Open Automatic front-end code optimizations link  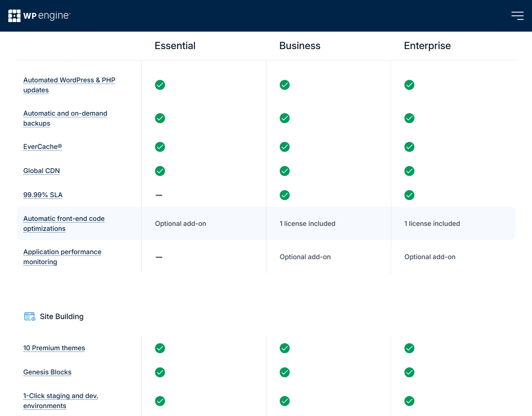(64, 223)
